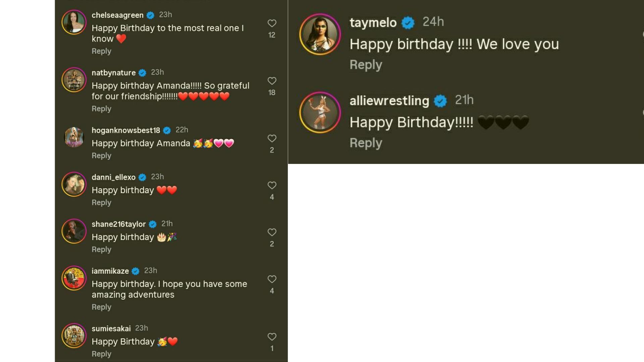This screenshot has width=644, height=362.
Task: Show who liked hoganknowsbest18's comment
Action: tap(271, 150)
